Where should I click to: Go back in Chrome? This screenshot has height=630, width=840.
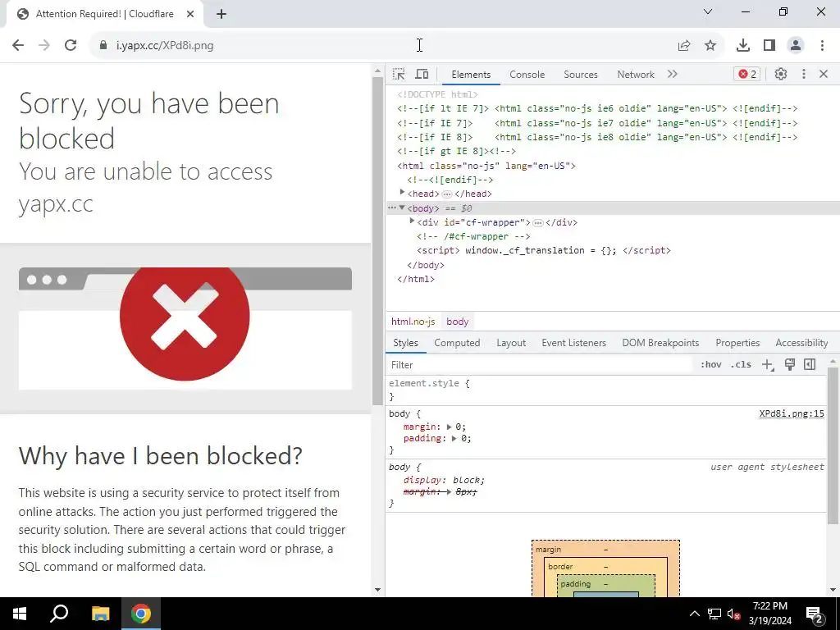pyautogui.click(x=18, y=46)
